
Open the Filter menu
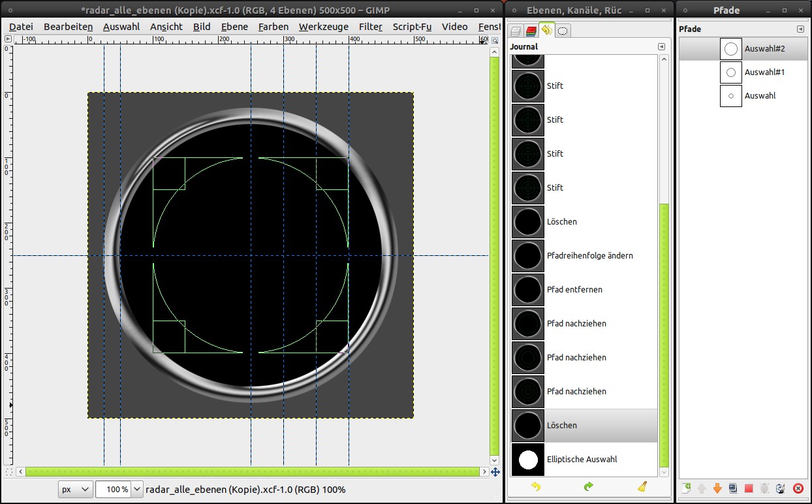370,27
